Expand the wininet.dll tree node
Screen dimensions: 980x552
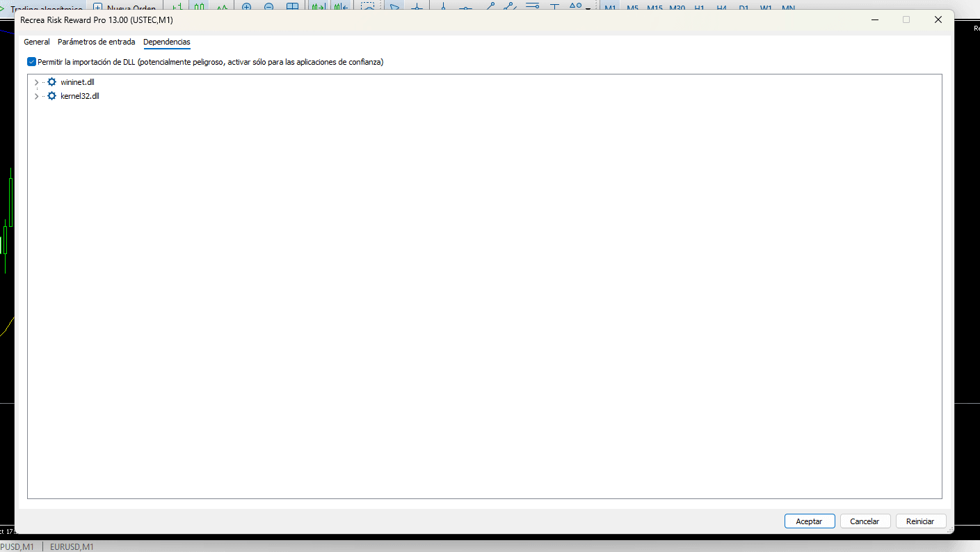(x=36, y=82)
